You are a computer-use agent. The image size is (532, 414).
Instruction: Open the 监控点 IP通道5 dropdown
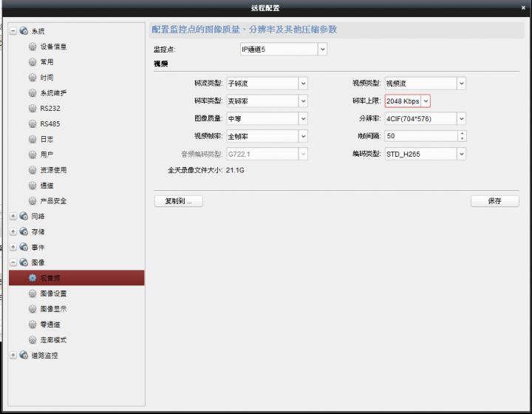pyautogui.click(x=322, y=50)
